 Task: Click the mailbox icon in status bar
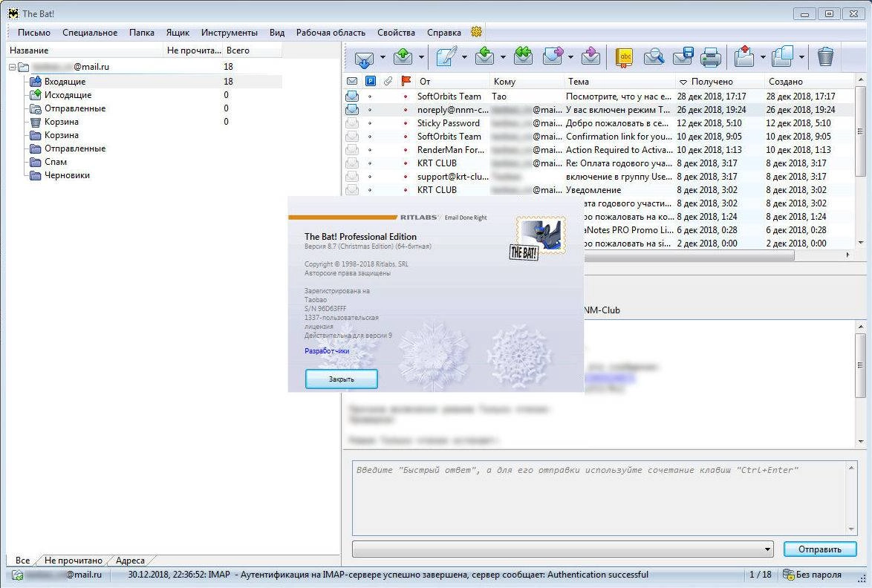click(17, 575)
